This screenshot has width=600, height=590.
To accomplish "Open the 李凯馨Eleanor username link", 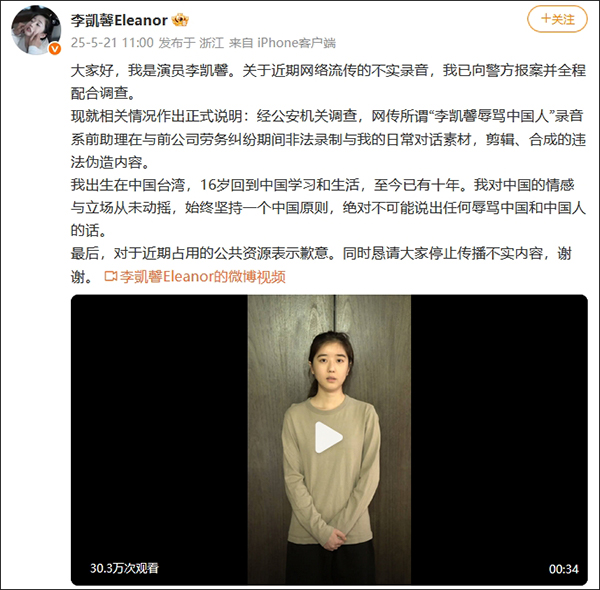I will pyautogui.click(x=119, y=20).
